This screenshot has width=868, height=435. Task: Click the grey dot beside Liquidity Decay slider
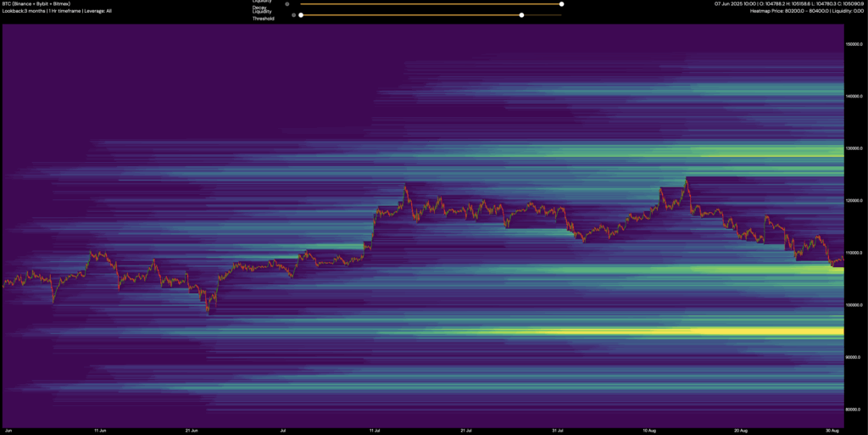coord(287,4)
